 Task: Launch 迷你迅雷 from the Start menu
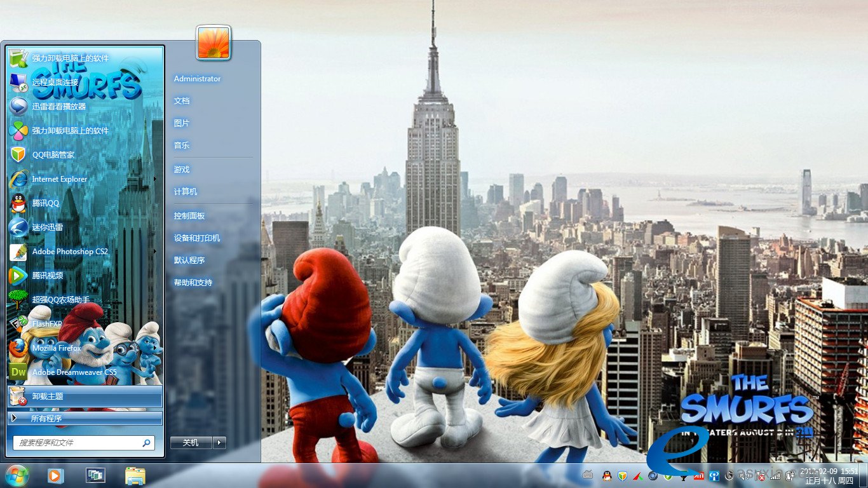[84, 227]
